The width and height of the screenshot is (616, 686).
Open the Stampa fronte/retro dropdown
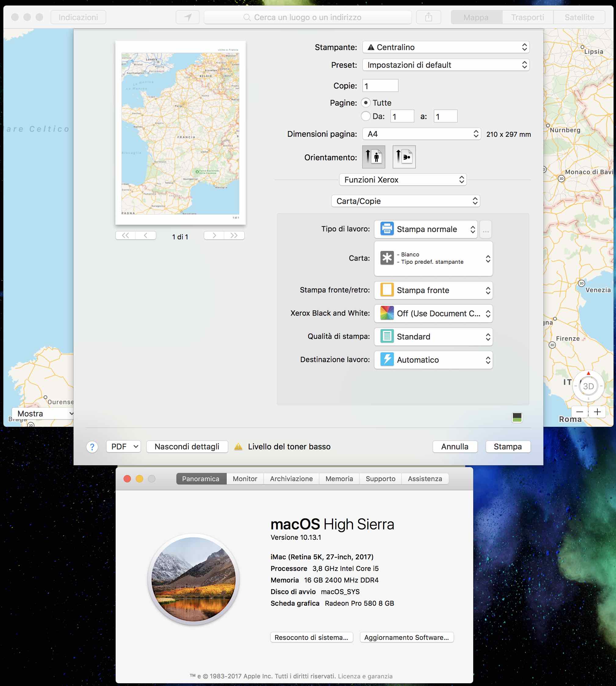coord(433,290)
